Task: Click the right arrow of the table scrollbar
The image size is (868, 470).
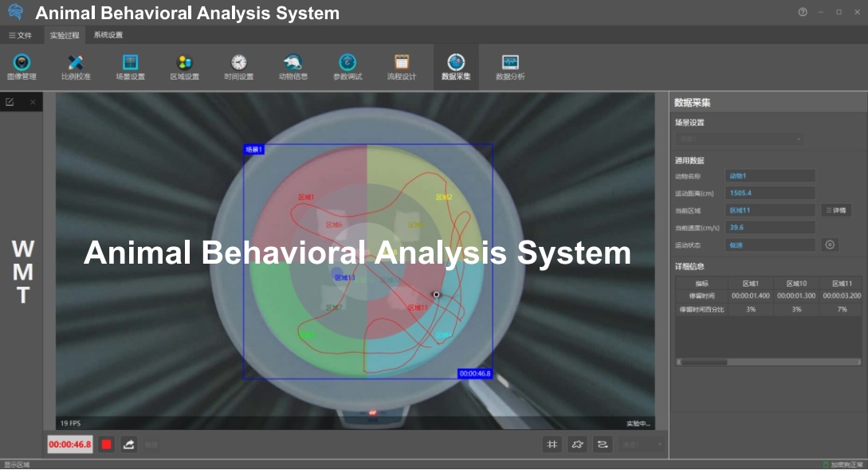Action: click(x=858, y=362)
